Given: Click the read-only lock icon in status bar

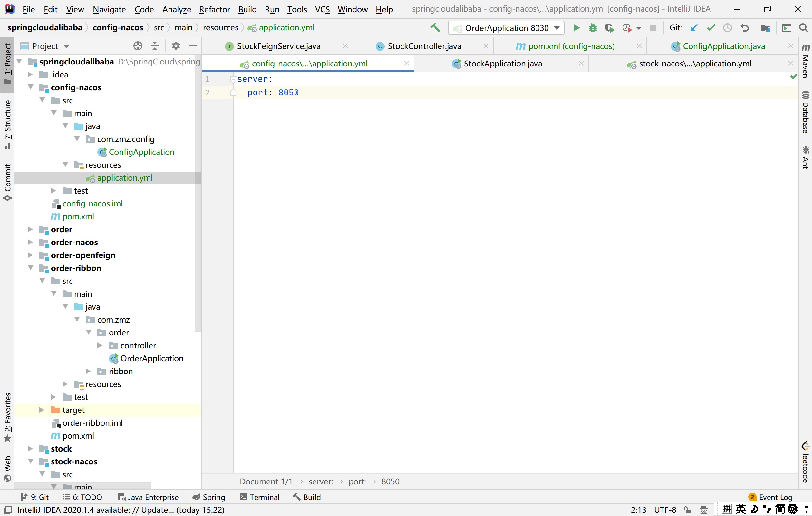Looking at the screenshot, I should 687,510.
